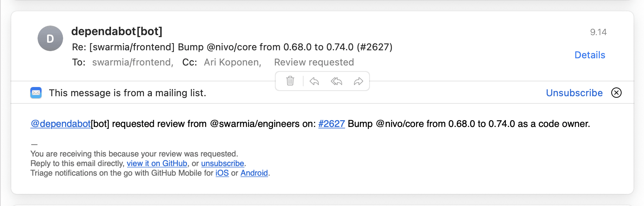This screenshot has height=206, width=644.
Task: Click the lowercase unsubscribe footer link
Action: [223, 163]
